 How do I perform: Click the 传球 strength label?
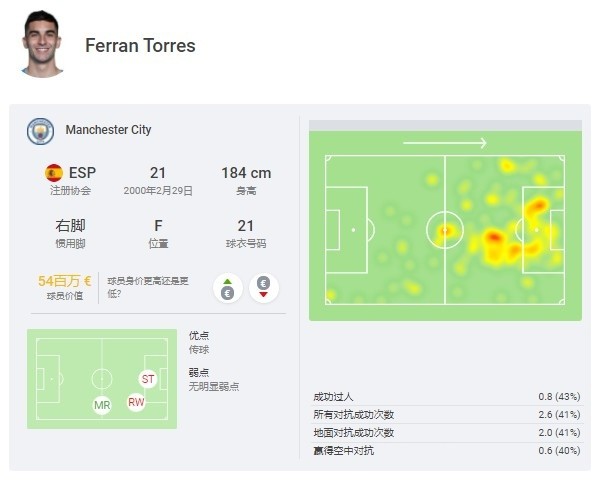[x=199, y=349]
